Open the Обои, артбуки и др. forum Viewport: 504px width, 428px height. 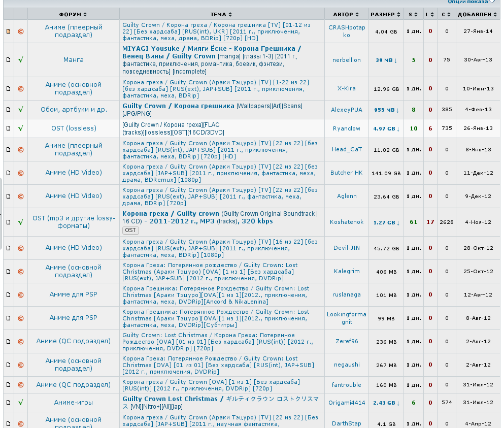74,110
